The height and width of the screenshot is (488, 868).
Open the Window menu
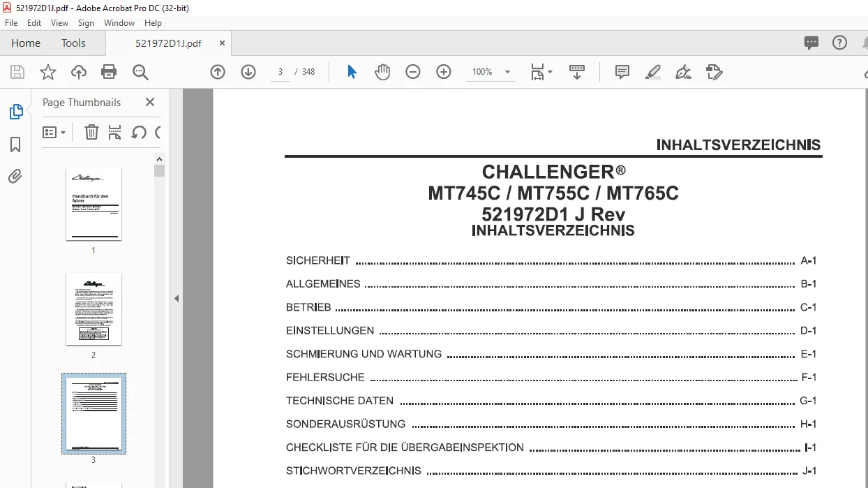(x=119, y=23)
